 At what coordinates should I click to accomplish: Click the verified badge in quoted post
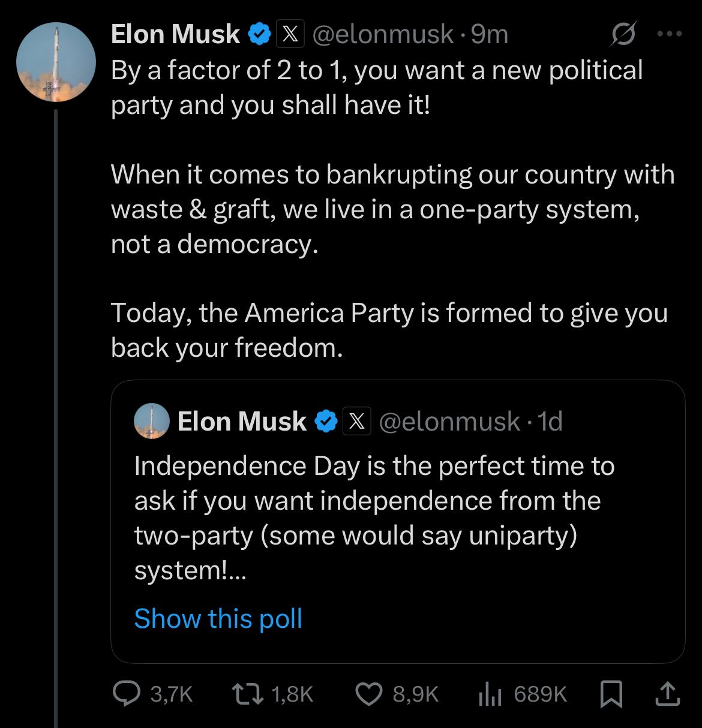tap(326, 421)
